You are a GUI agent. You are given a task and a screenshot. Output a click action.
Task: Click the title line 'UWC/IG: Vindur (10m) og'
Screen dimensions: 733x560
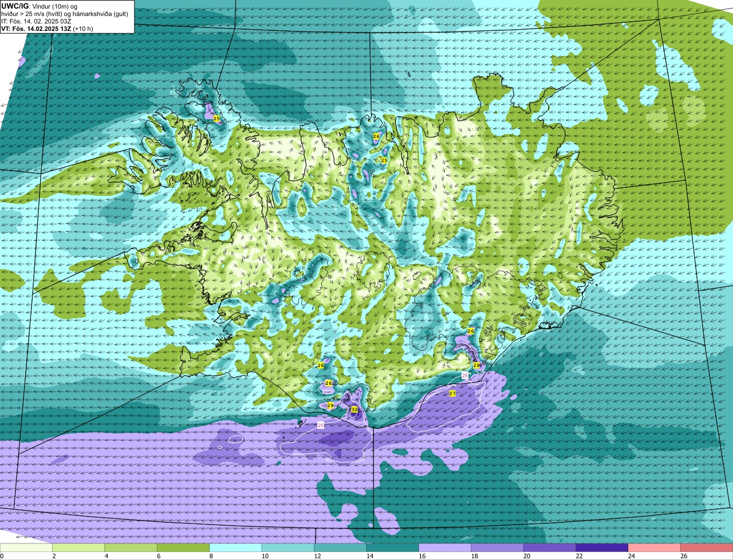click(39, 6)
